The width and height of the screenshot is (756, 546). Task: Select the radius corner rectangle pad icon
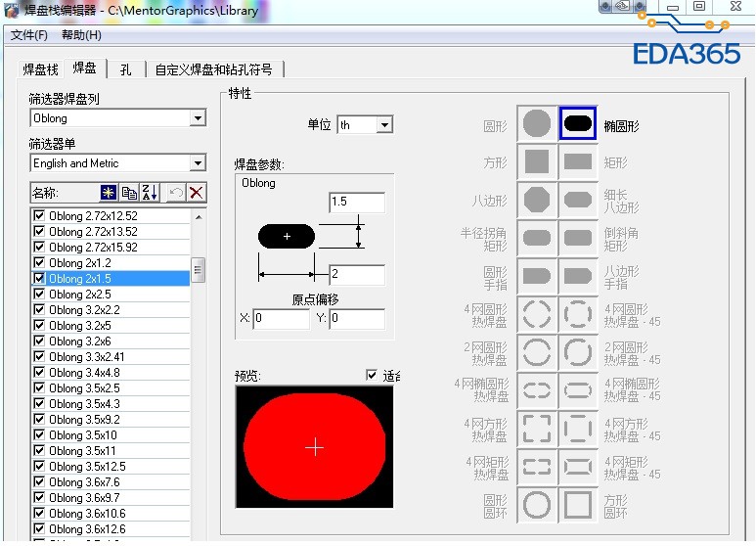[x=537, y=238]
